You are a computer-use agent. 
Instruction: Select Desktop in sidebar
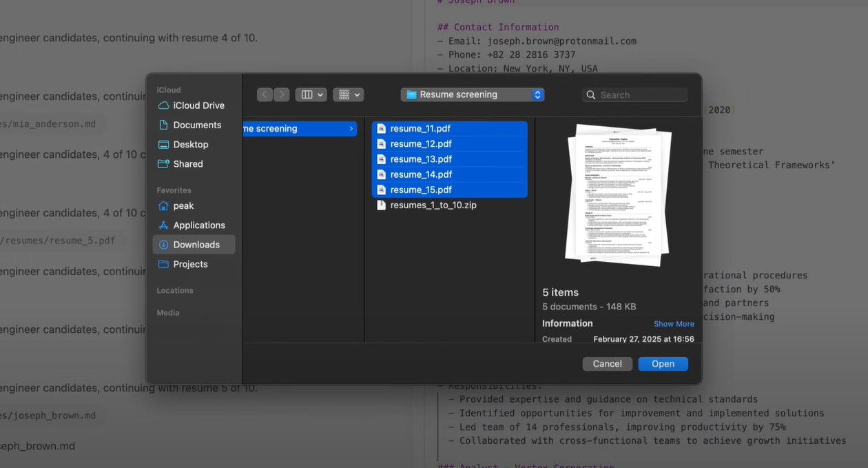pyautogui.click(x=194, y=144)
